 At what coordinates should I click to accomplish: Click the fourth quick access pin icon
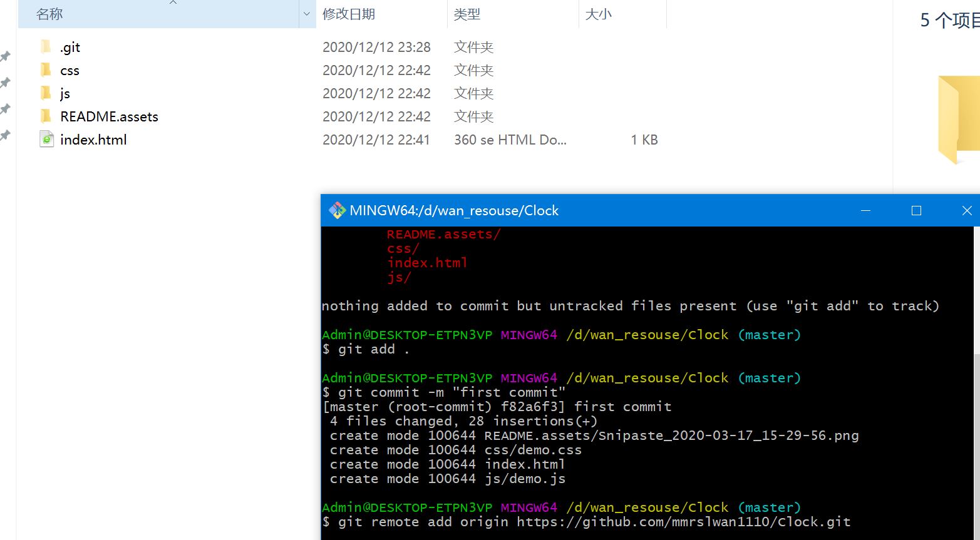[5, 135]
